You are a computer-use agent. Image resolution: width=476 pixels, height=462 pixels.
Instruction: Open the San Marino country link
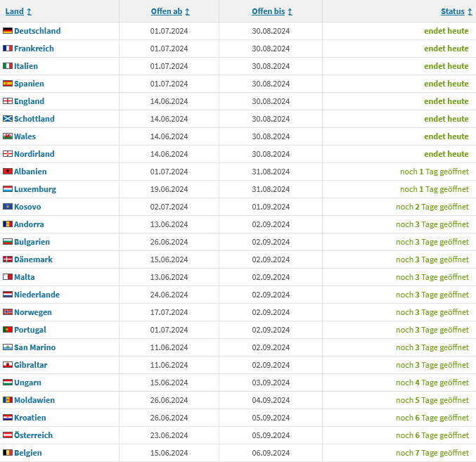point(34,347)
